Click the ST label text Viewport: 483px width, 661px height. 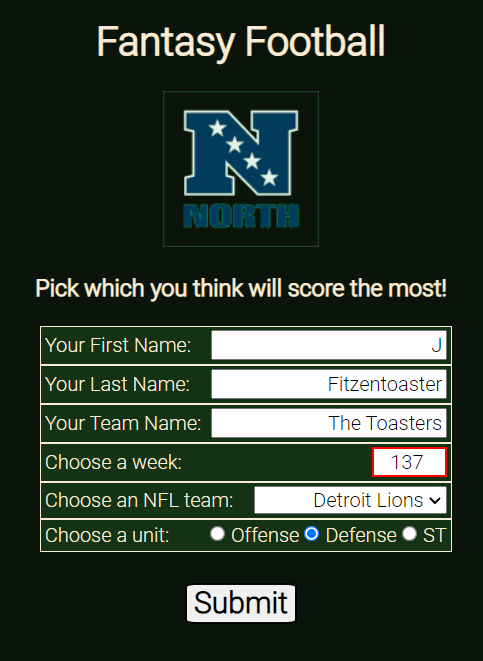pos(434,535)
